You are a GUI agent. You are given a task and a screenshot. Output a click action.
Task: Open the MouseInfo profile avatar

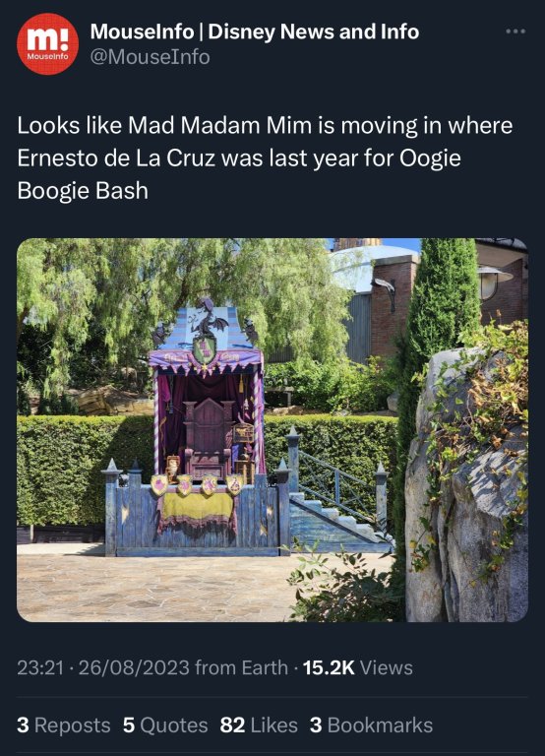pyautogui.click(x=47, y=44)
